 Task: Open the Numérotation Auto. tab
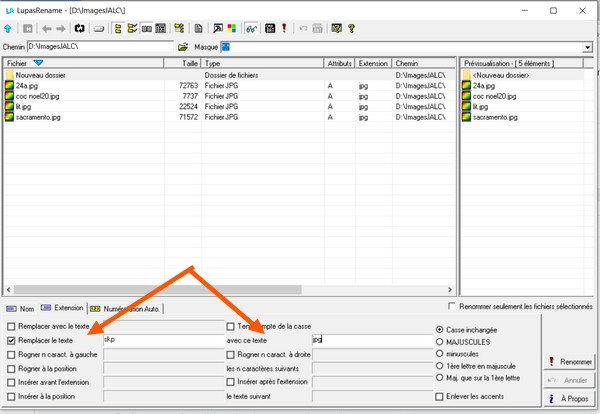click(126, 309)
